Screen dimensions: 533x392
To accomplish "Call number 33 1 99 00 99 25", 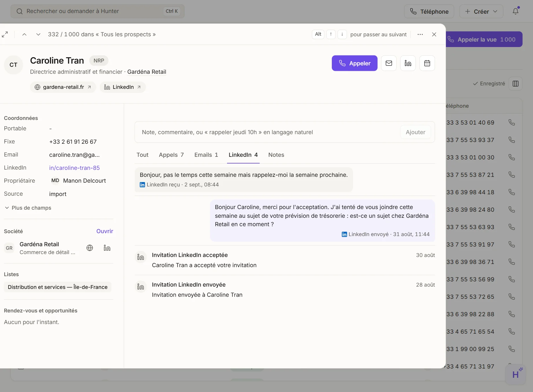I will coord(512,349).
